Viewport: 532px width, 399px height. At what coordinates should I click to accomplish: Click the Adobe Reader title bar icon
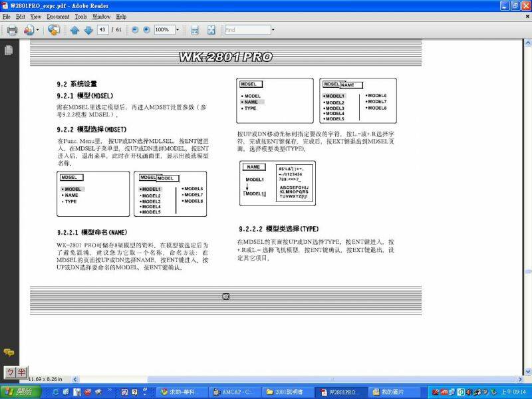pos(5,6)
